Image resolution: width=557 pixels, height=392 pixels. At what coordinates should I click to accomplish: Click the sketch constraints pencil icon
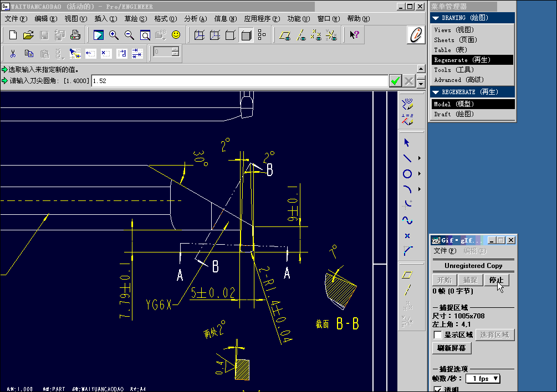pyautogui.click(x=407, y=120)
